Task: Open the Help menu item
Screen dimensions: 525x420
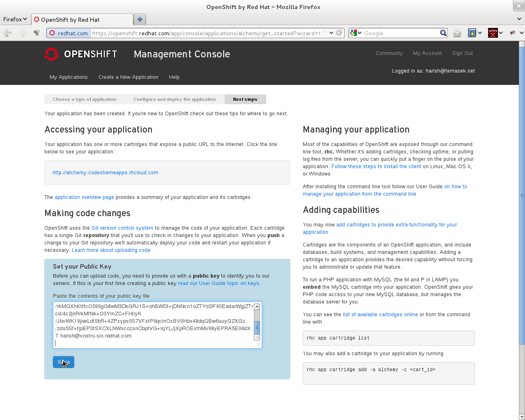Action: tap(174, 77)
